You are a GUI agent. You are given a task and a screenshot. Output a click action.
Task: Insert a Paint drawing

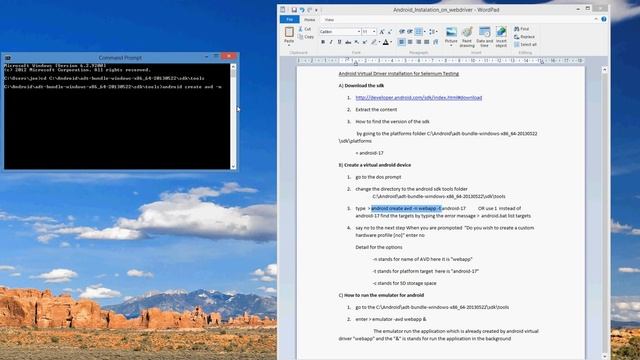(467, 37)
